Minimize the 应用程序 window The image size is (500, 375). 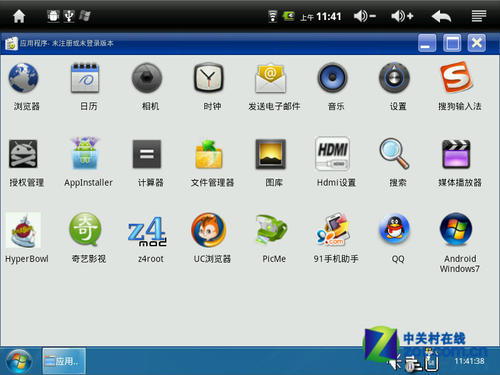[427, 43]
